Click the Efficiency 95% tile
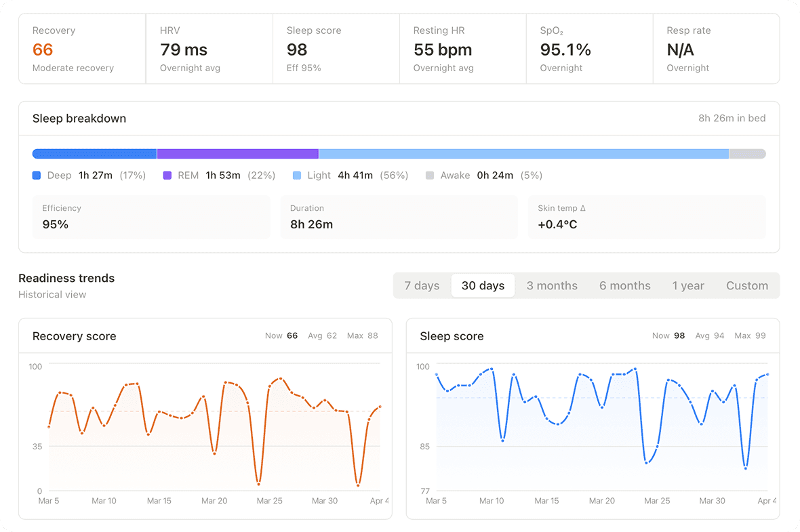This screenshot has width=800, height=532. pos(152,217)
